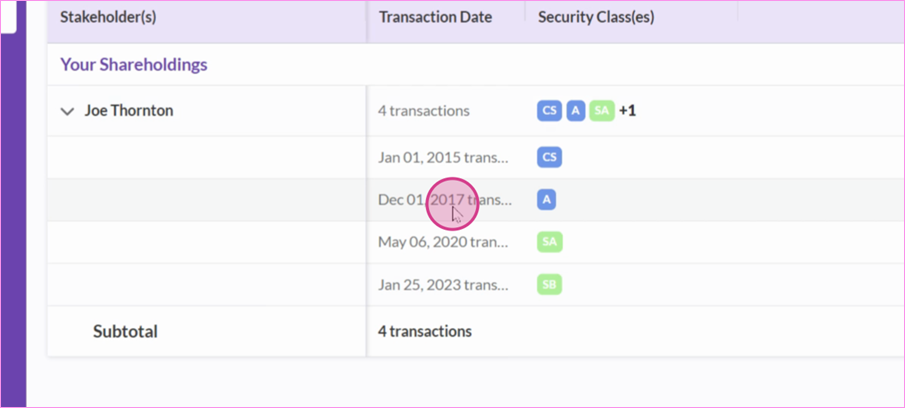Image resolution: width=905 pixels, height=408 pixels.
Task: Sort by Transaction Date column header
Action: [x=435, y=17]
